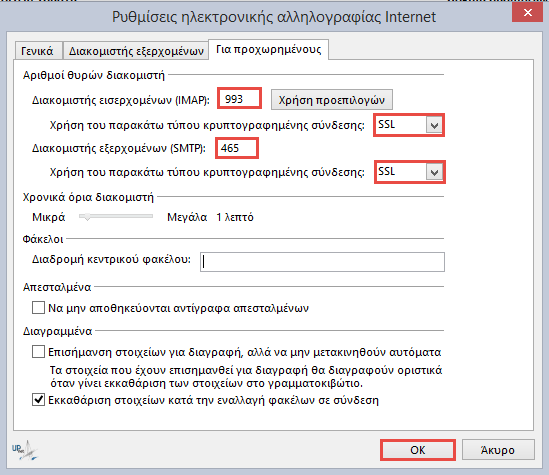Click the server timeout slider thumb
This screenshot has width=549, height=475.
(x=87, y=217)
